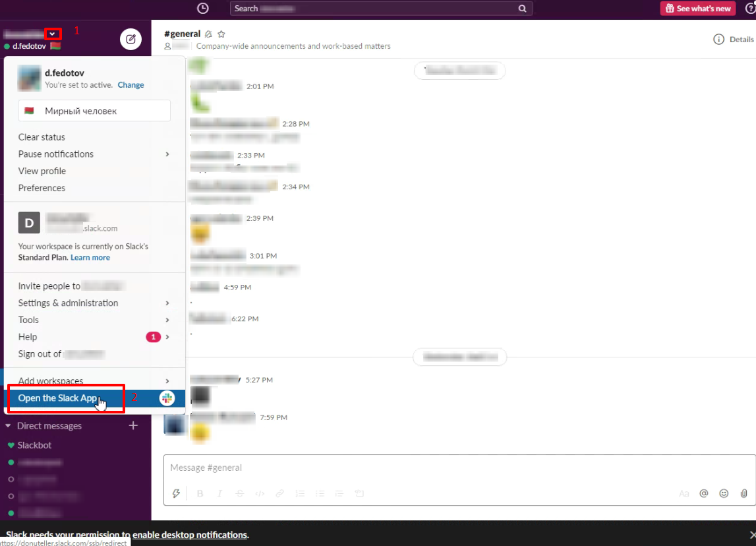Click the attach file paperclip icon
The width and height of the screenshot is (756, 546).
[x=743, y=493]
